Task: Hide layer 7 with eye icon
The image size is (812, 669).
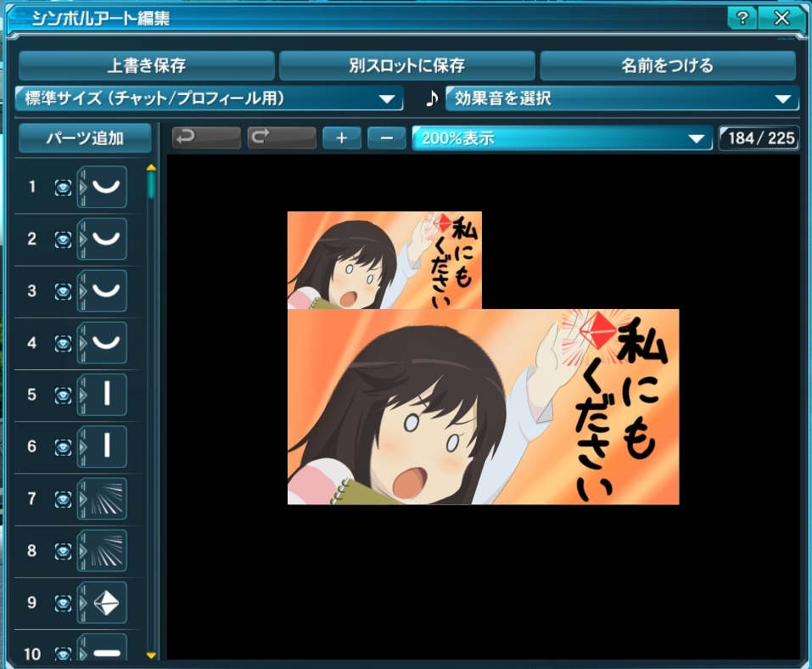Action: [63, 499]
